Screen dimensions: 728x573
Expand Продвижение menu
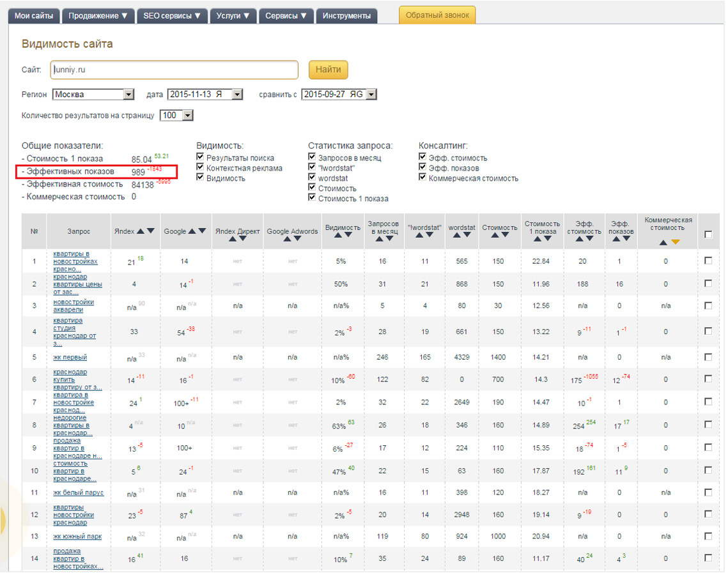[98, 16]
